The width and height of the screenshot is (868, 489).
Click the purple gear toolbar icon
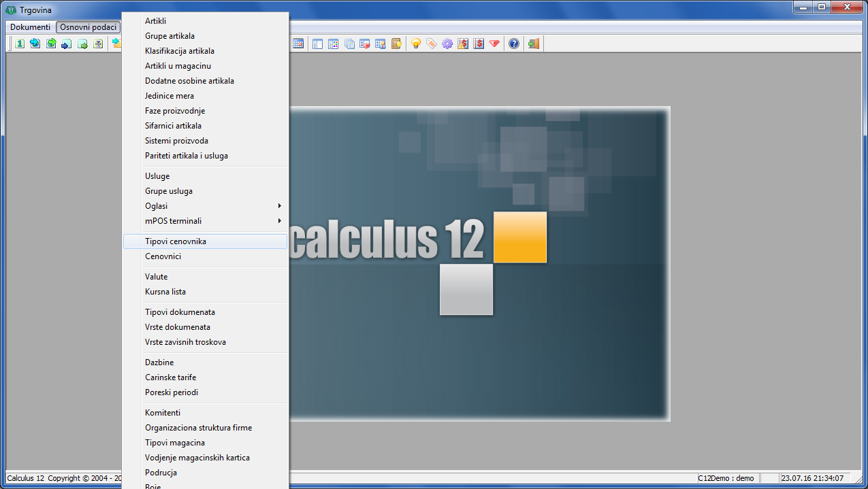(x=447, y=44)
